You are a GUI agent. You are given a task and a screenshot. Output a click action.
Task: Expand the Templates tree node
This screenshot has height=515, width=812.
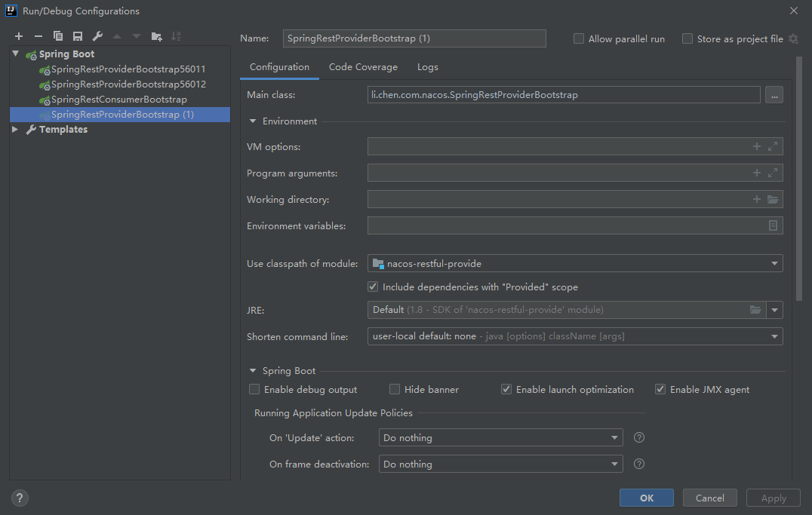pos(16,130)
